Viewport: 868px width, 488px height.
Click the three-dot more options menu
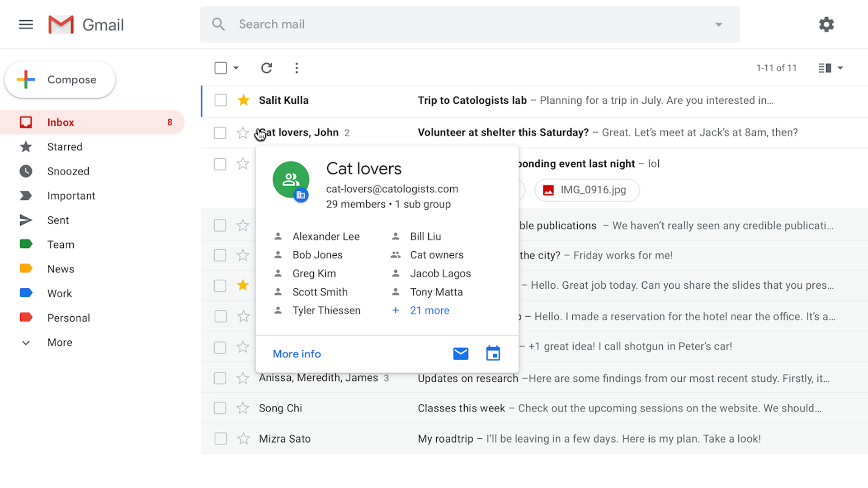296,67
